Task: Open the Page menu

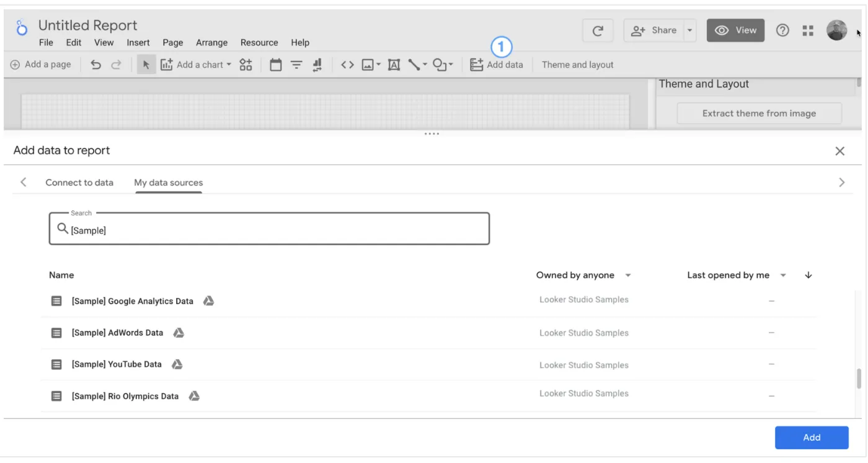Action: click(x=173, y=43)
